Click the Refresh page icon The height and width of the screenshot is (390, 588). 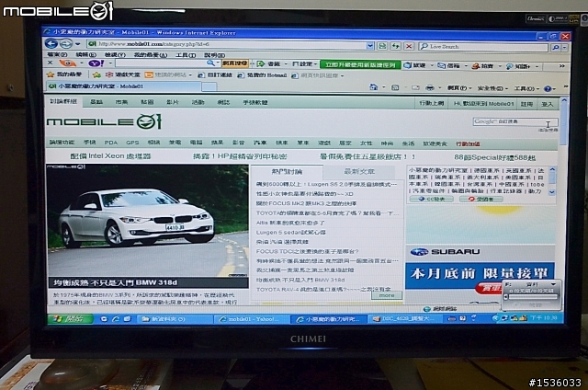(x=396, y=46)
